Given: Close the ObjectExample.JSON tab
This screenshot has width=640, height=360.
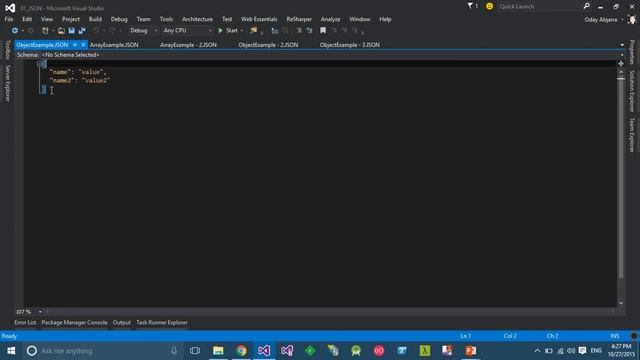Looking at the screenshot, I should pyautogui.click(x=83, y=45).
